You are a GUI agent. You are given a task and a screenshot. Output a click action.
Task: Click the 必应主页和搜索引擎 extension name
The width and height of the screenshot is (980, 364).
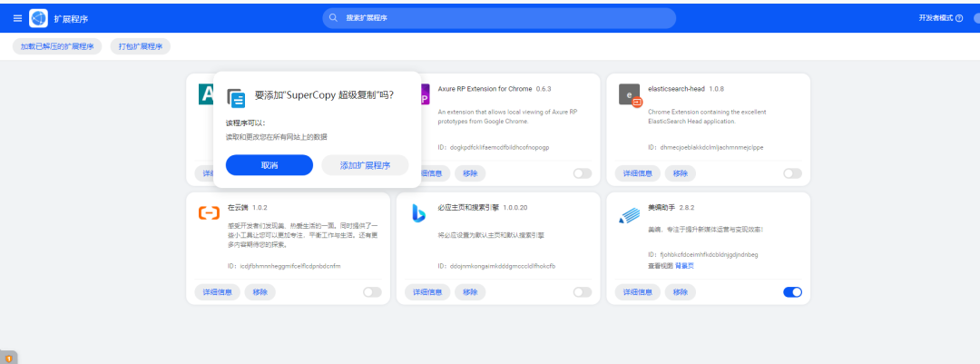point(468,207)
